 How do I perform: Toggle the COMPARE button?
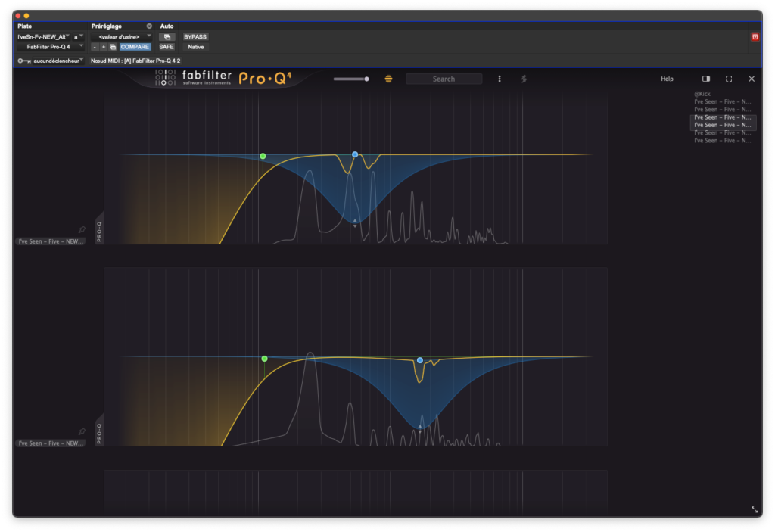135,47
